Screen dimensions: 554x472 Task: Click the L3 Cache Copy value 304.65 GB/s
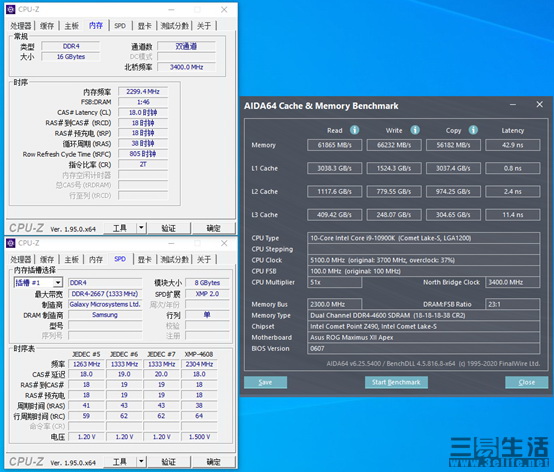tap(453, 214)
